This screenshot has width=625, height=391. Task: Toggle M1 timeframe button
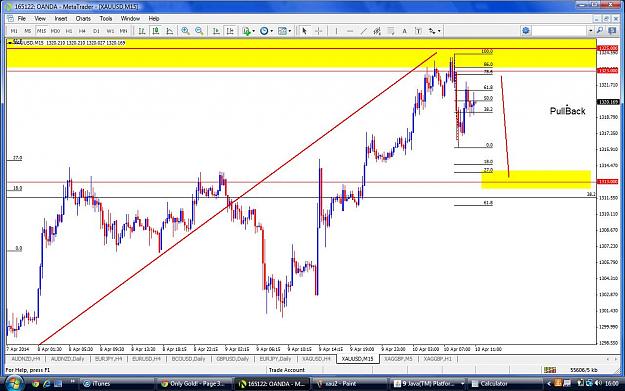tap(14, 31)
